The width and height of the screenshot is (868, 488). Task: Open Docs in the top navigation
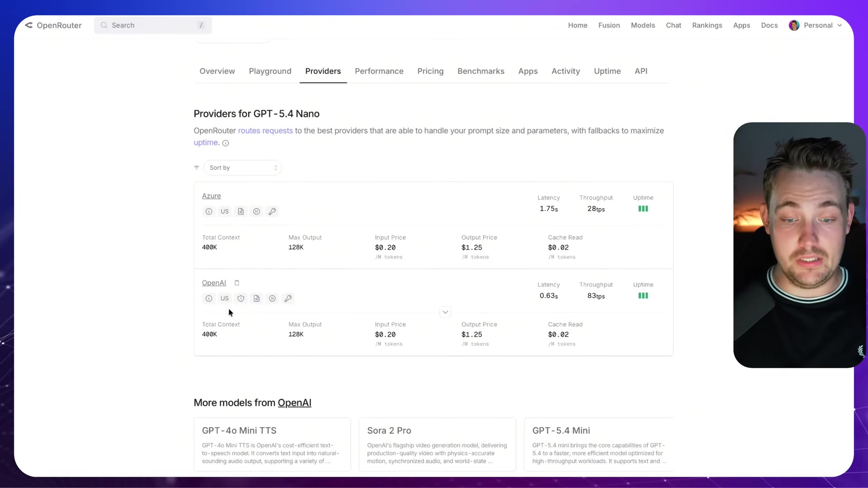click(x=769, y=25)
